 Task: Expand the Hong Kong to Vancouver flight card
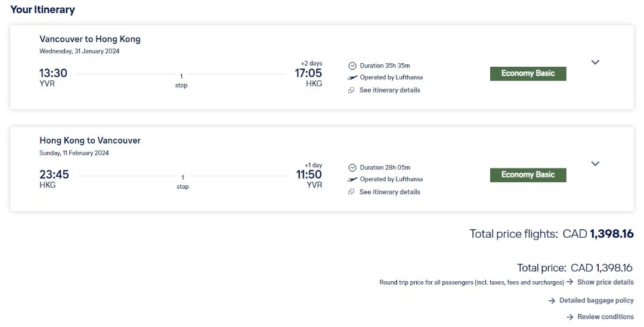coord(595,164)
